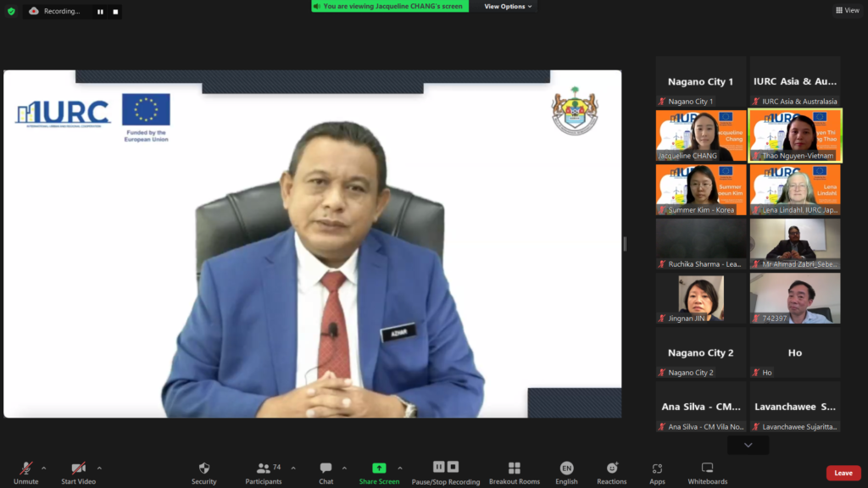Open the View layout menu at top right

pyautogui.click(x=847, y=10)
